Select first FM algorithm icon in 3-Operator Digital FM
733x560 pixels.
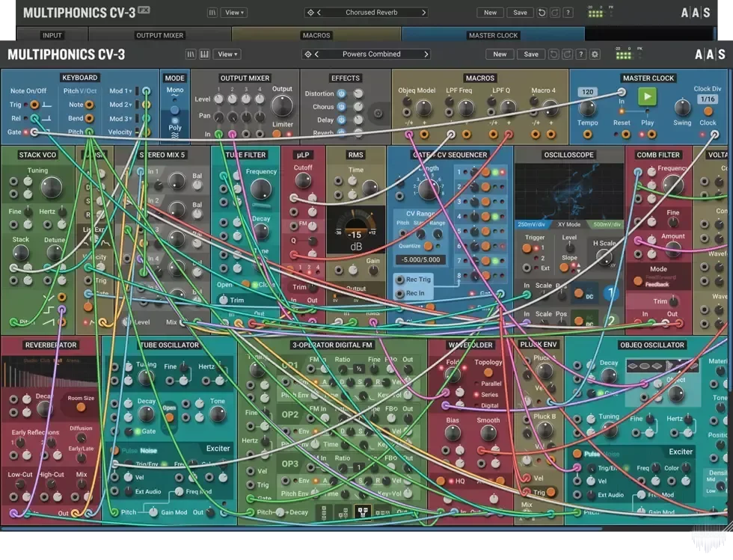click(324, 512)
